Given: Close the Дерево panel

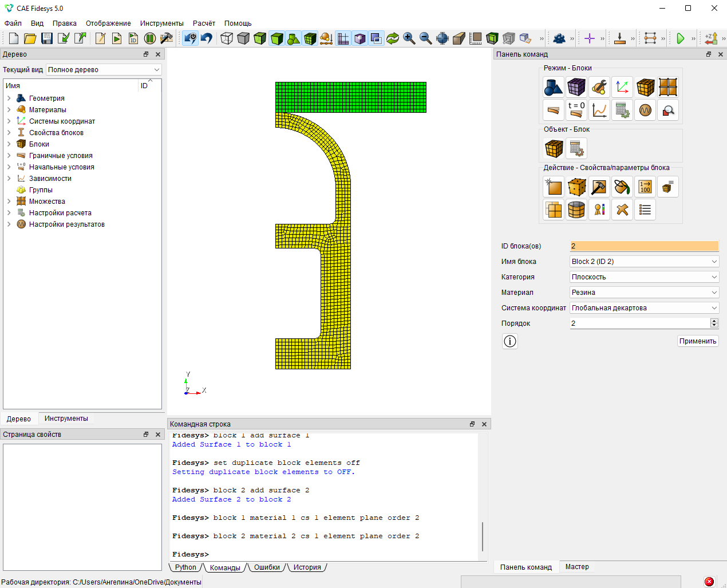Looking at the screenshot, I should point(158,54).
